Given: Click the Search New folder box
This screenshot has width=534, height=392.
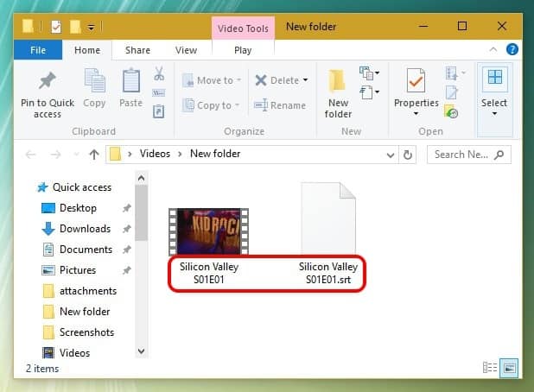Looking at the screenshot, I should (x=469, y=155).
